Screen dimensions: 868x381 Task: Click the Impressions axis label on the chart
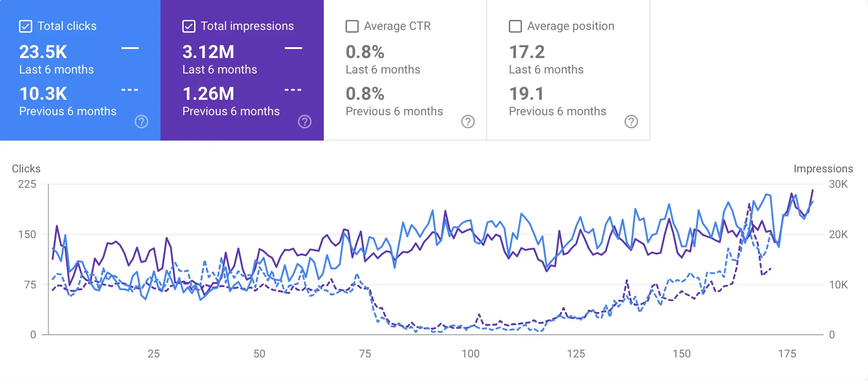coord(823,168)
